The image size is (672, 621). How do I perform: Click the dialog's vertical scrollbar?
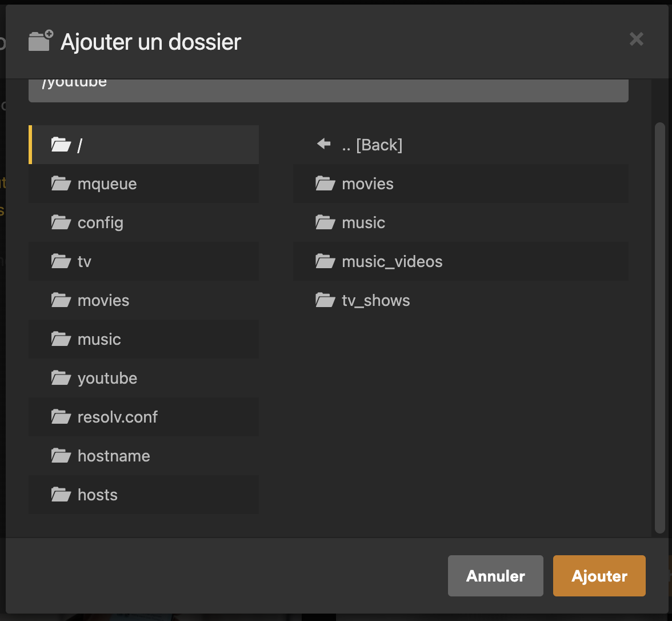click(659, 326)
